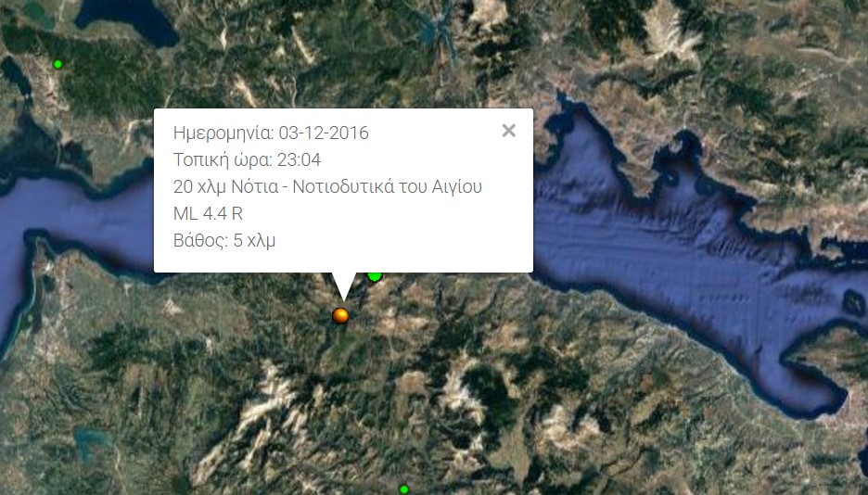Close the earthquake info popup
This screenshot has width=868, height=495.
point(509,131)
